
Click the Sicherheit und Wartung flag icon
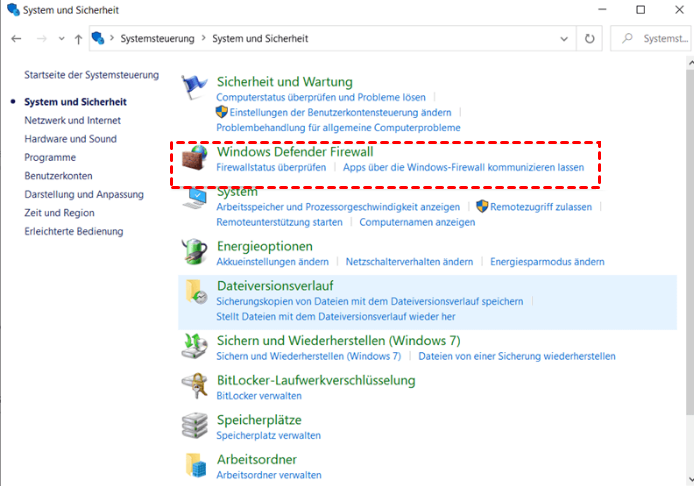coord(194,86)
